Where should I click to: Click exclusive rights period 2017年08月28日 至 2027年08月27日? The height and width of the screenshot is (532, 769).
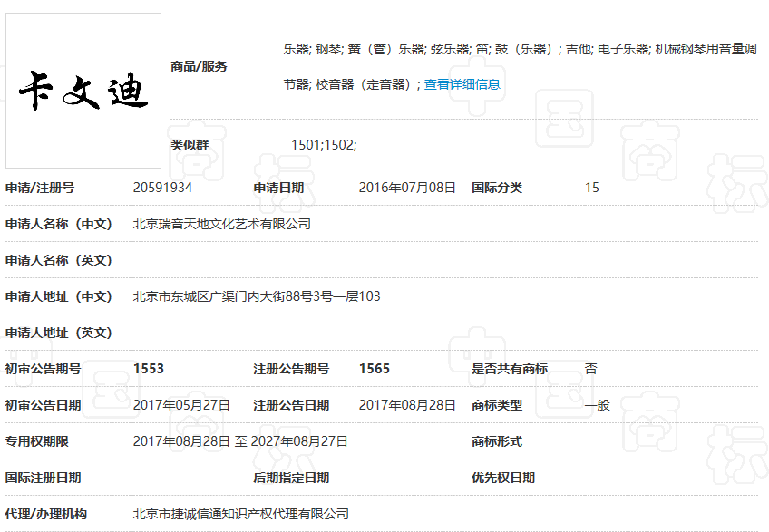(240, 441)
